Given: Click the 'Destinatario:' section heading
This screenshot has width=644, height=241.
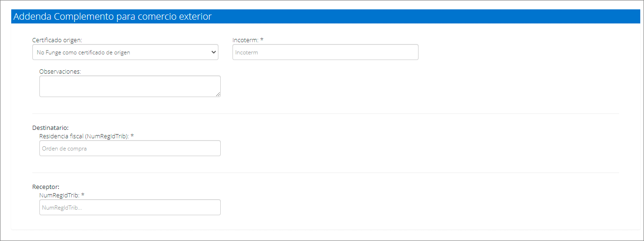Looking at the screenshot, I should tap(50, 128).
